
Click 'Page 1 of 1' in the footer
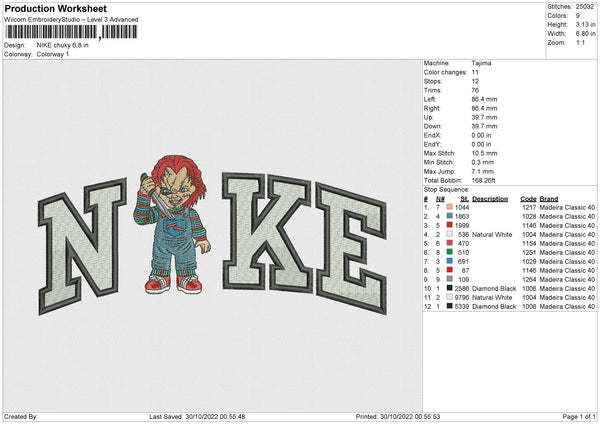(x=579, y=416)
